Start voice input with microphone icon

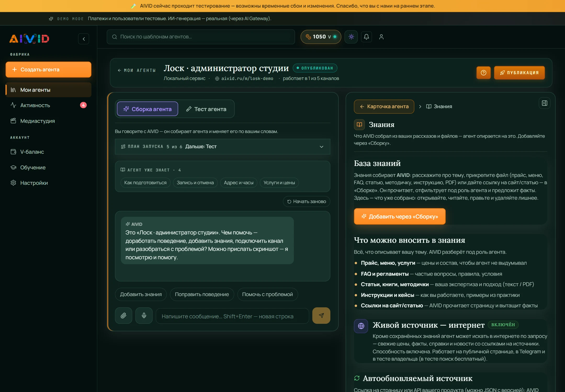click(144, 316)
